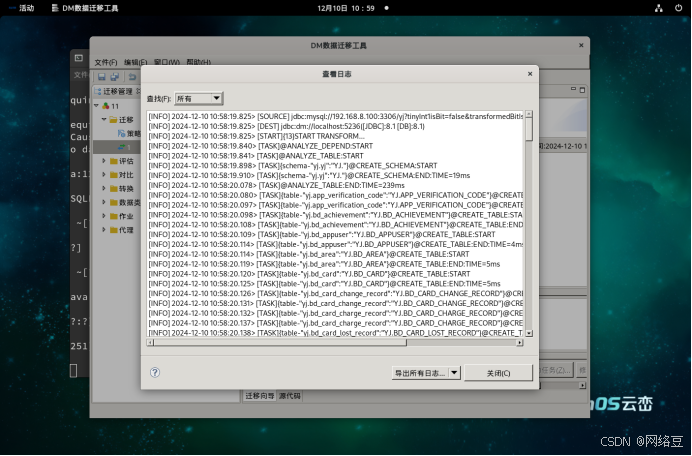Screen dimensions: 692x456
Task: Select the 迁移 folder in tree
Action: [x=121, y=120]
